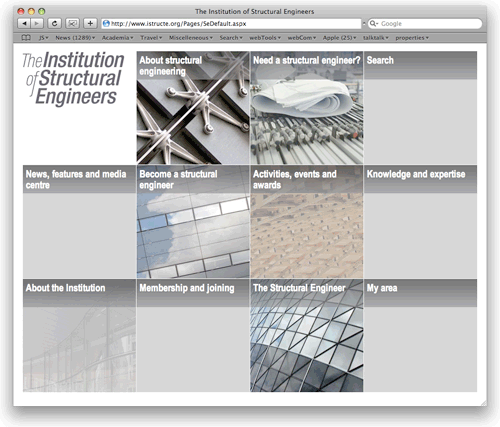The height and width of the screenshot is (427, 500).
Task: Click into the Google search field
Action: tap(425, 24)
